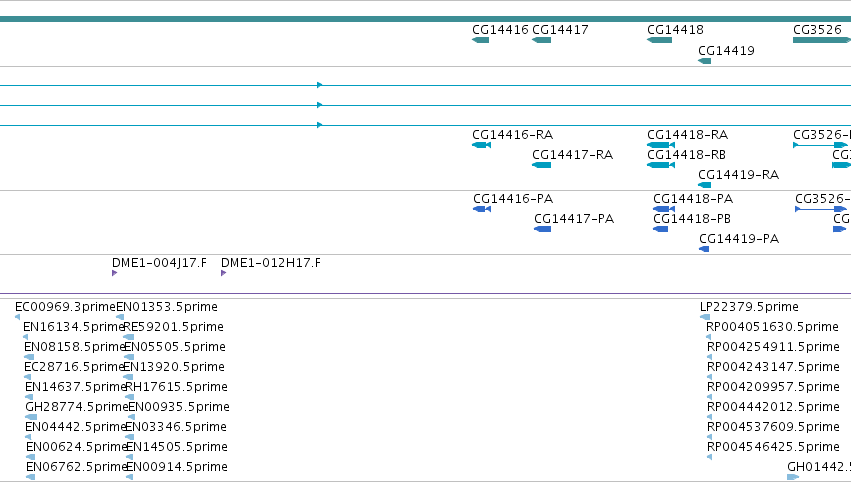Click the teal gene arrow under CG14418
The image size is (851, 482).
pos(659,40)
